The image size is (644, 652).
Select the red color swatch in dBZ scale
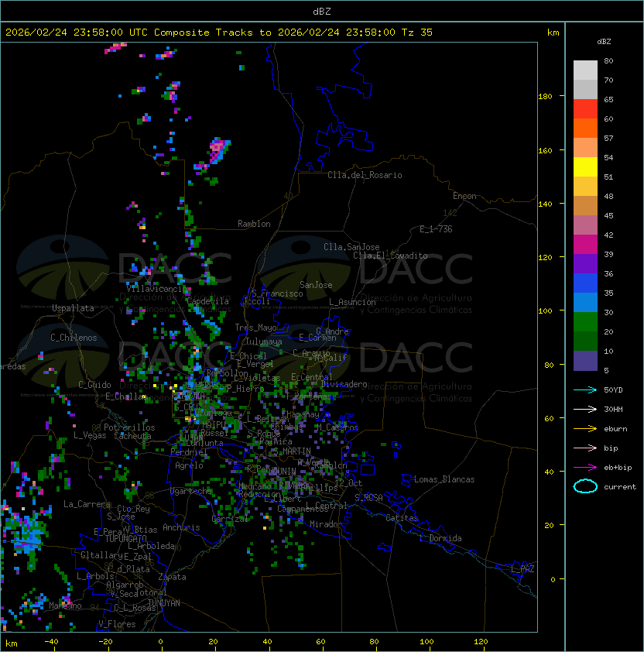click(x=585, y=109)
